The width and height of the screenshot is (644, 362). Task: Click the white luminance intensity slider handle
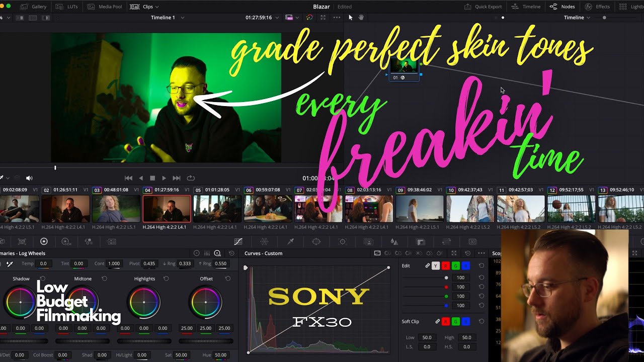tap(446, 278)
